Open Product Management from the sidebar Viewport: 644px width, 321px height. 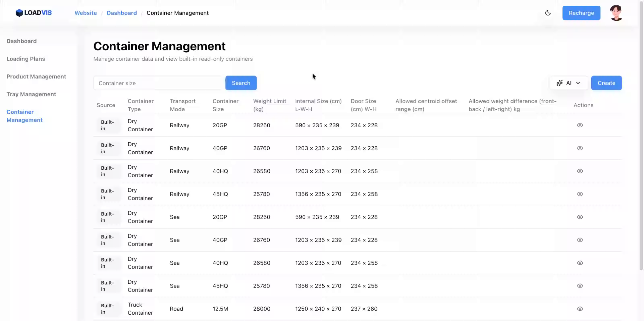point(36,76)
